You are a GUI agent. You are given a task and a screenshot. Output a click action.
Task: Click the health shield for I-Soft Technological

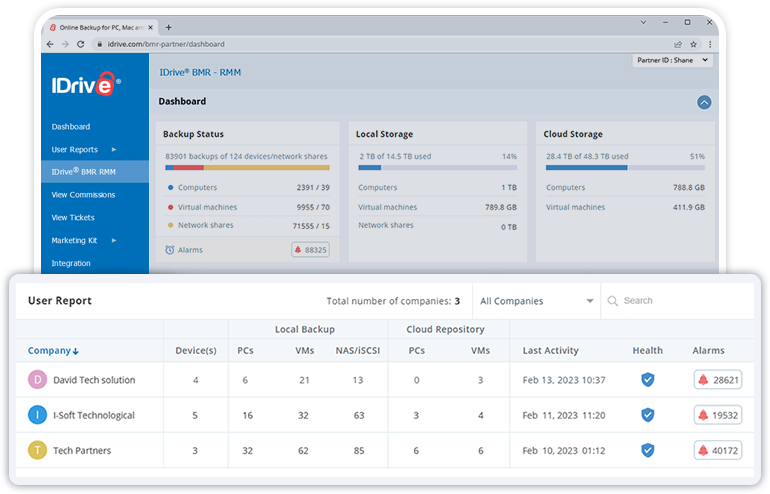(647, 415)
